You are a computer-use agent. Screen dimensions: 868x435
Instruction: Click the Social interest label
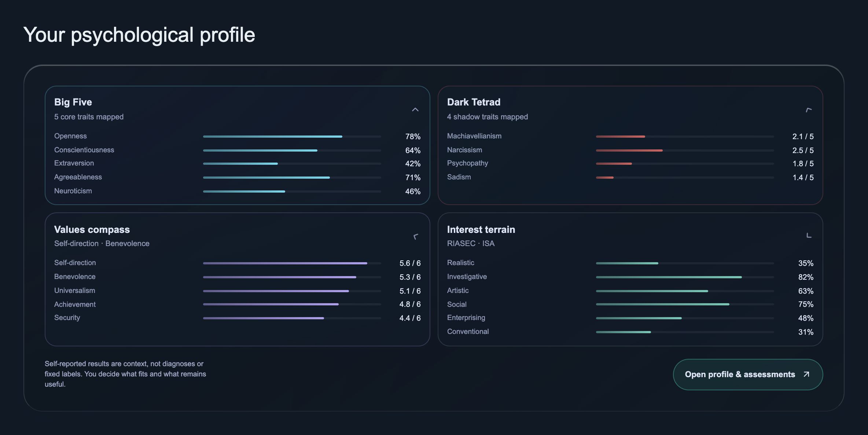coord(457,304)
